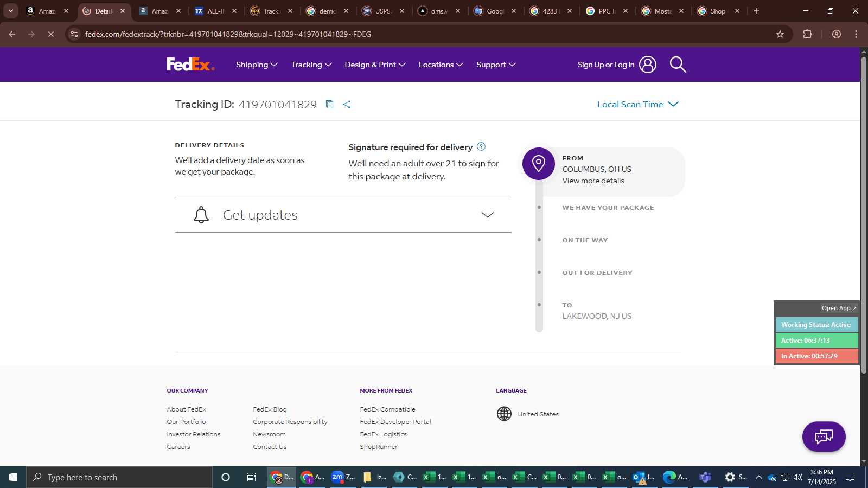Open volume control in system tray

pos(798,477)
